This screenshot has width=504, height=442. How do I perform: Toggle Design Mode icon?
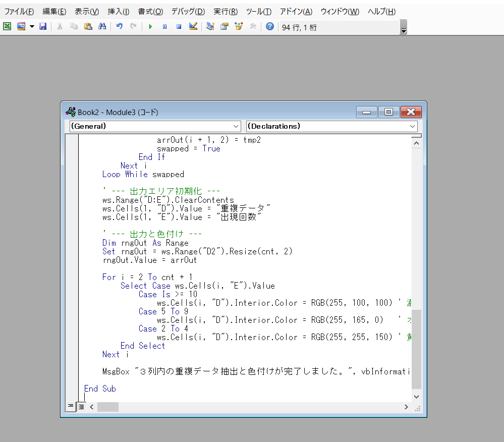[193, 26]
